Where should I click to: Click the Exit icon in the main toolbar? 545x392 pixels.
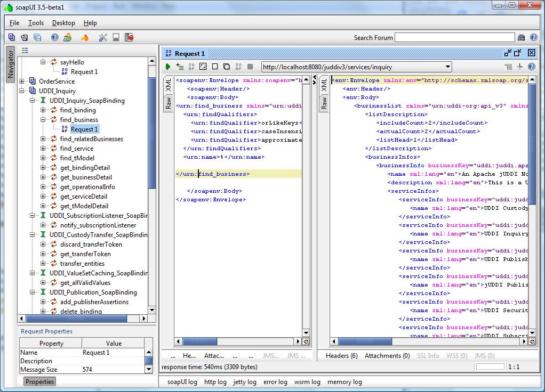129,37
